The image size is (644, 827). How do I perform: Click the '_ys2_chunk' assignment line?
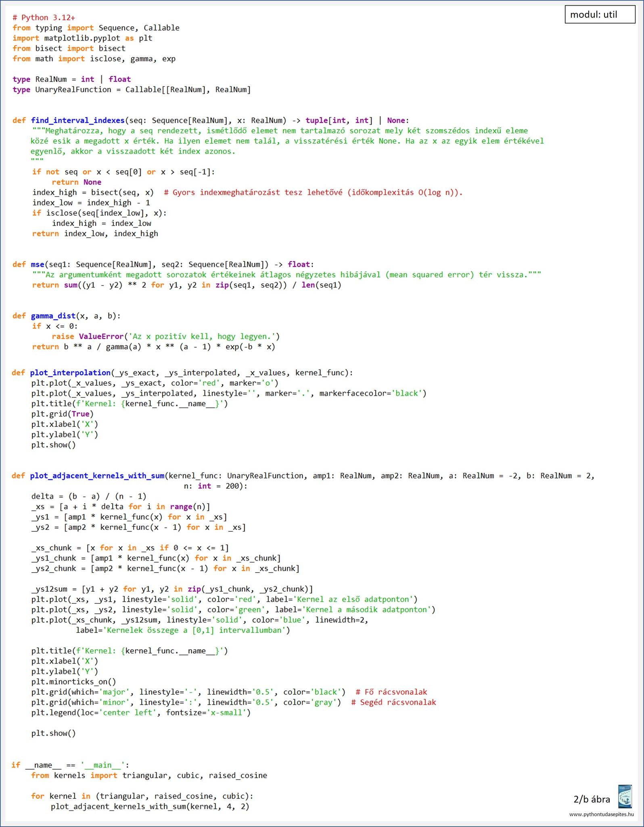165,569
